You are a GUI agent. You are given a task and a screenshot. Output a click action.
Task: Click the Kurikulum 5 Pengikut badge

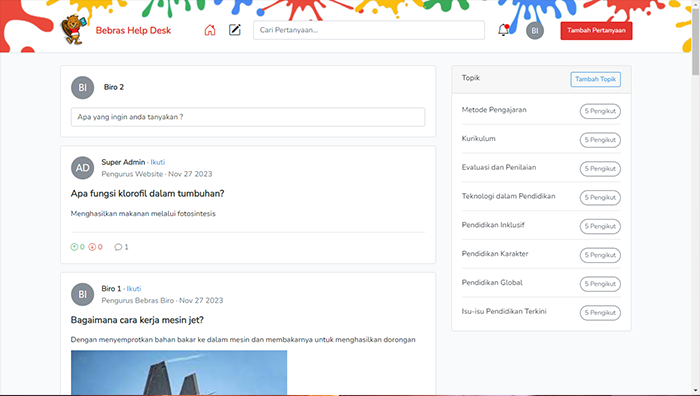tap(600, 140)
